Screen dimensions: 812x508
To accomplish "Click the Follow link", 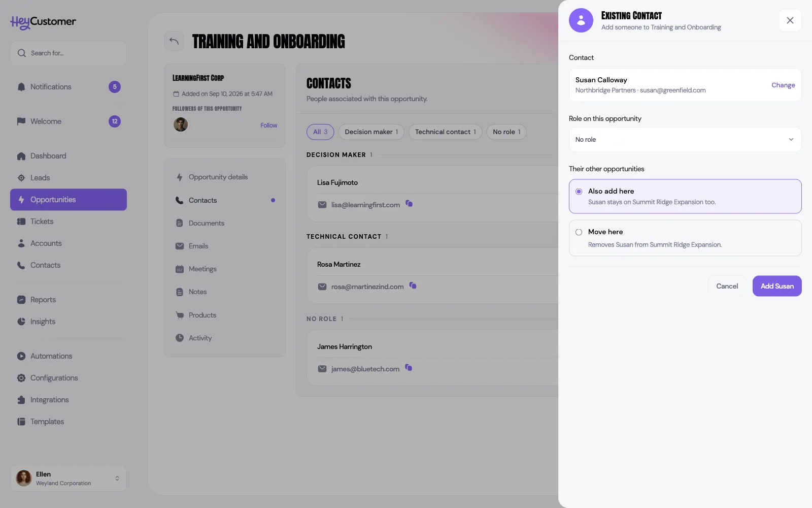I will [269, 125].
